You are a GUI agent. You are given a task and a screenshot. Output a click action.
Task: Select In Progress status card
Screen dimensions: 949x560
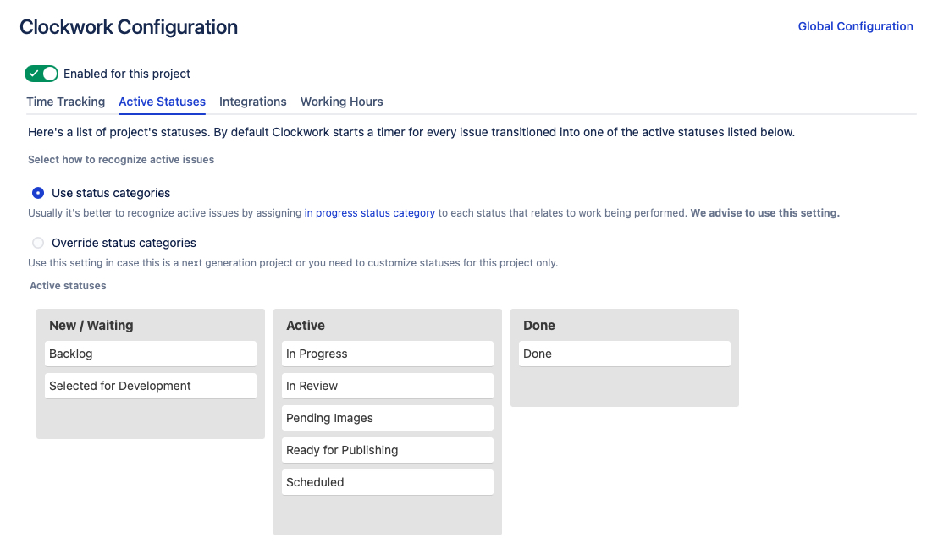(x=388, y=354)
